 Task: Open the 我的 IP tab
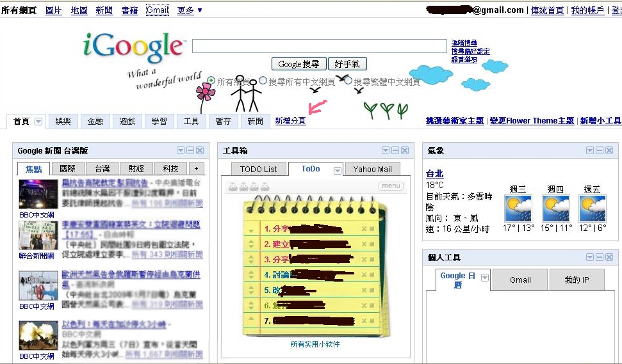click(x=577, y=280)
